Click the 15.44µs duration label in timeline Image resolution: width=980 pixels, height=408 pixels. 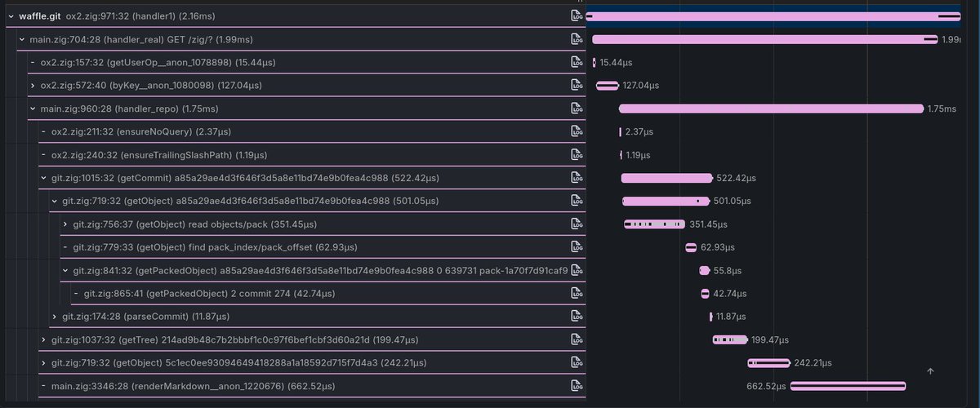tap(616, 62)
